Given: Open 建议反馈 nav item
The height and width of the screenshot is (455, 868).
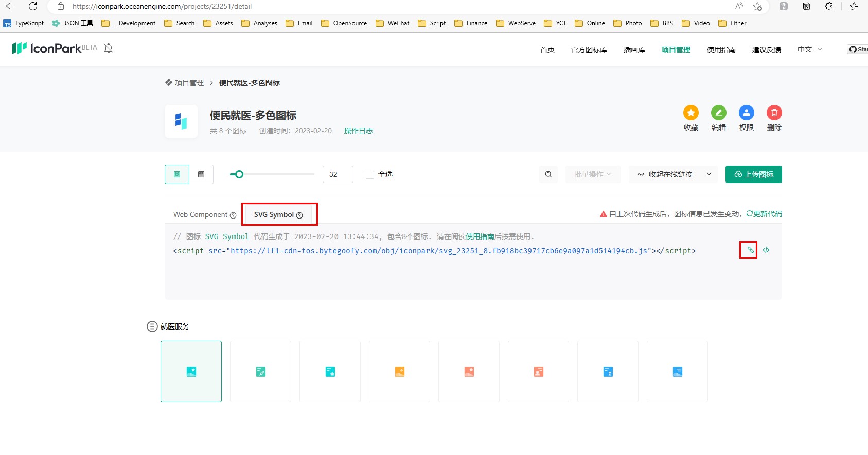Looking at the screenshot, I should (x=767, y=50).
